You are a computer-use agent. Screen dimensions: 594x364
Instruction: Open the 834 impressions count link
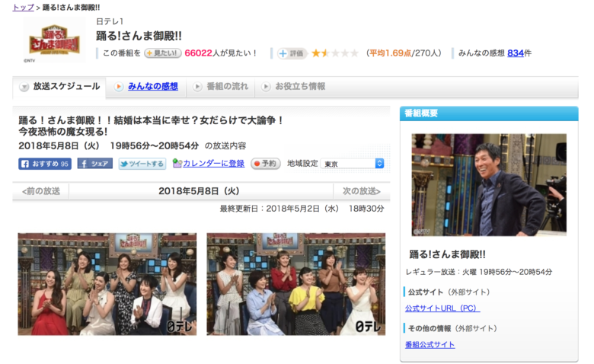pos(516,53)
